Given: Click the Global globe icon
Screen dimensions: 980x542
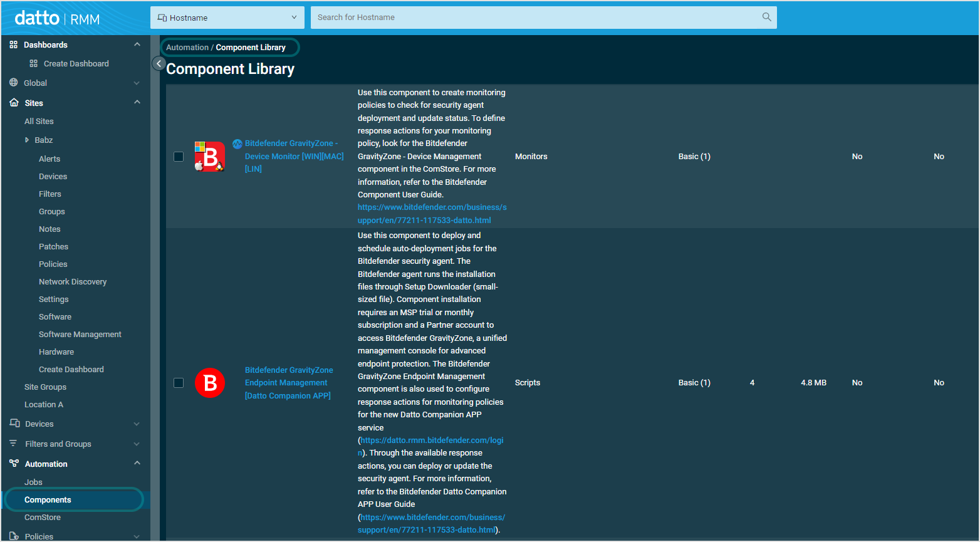Looking at the screenshot, I should point(13,83).
